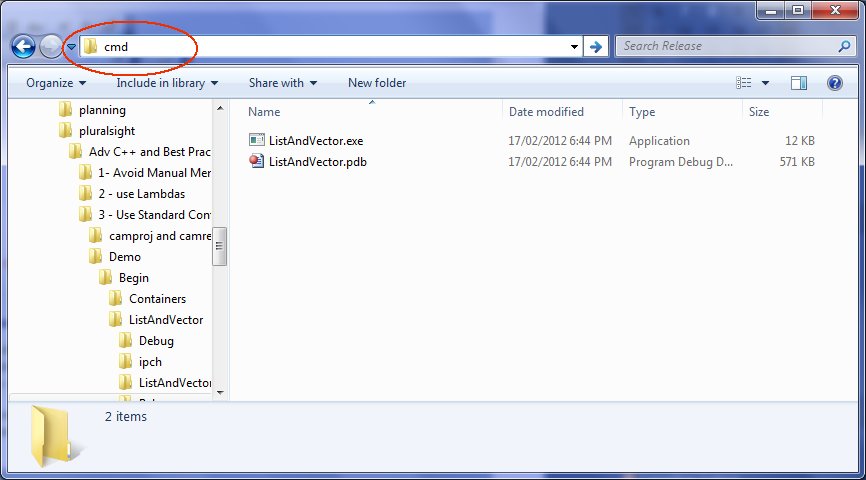
Task: Click the planning folder icon
Action: point(66,109)
